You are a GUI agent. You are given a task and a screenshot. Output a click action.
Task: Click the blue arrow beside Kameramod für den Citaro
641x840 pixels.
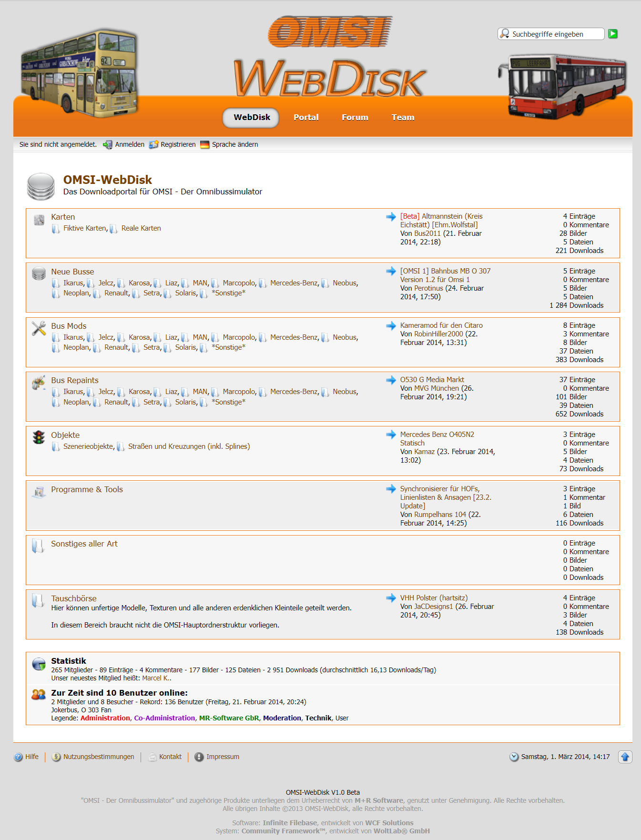click(x=391, y=326)
